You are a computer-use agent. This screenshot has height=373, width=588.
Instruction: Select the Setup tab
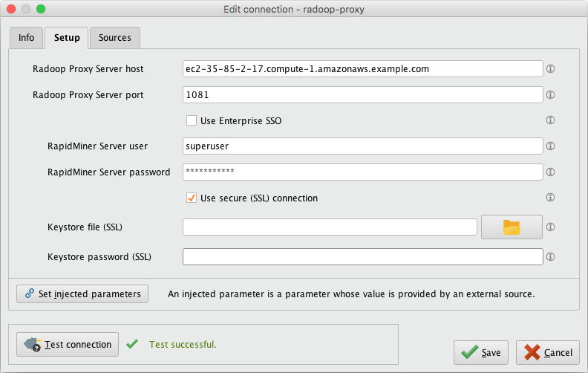coord(67,38)
